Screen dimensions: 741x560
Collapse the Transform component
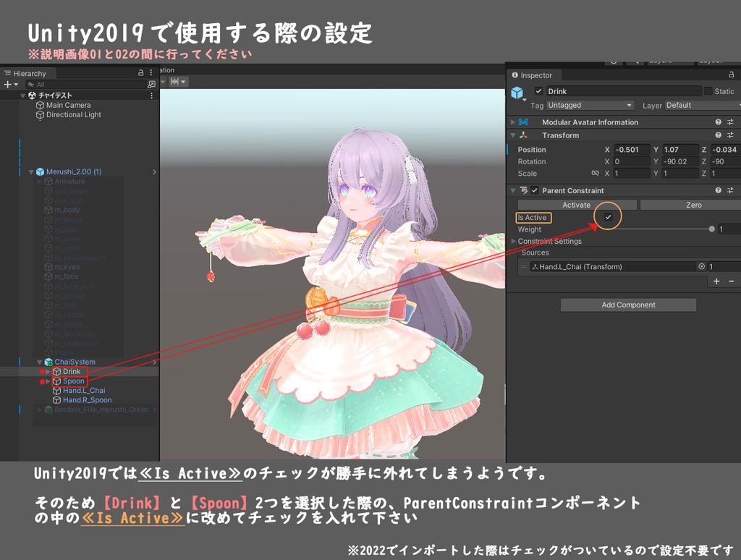point(513,135)
